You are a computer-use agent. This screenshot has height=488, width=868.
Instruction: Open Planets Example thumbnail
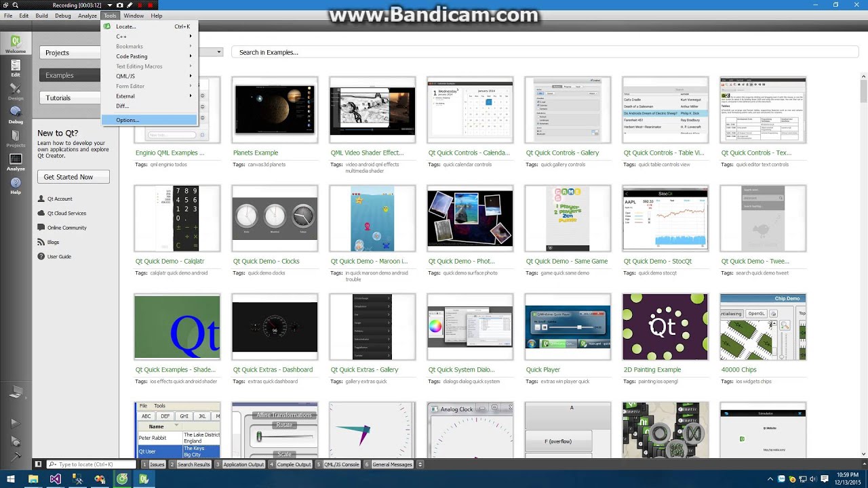click(x=275, y=110)
